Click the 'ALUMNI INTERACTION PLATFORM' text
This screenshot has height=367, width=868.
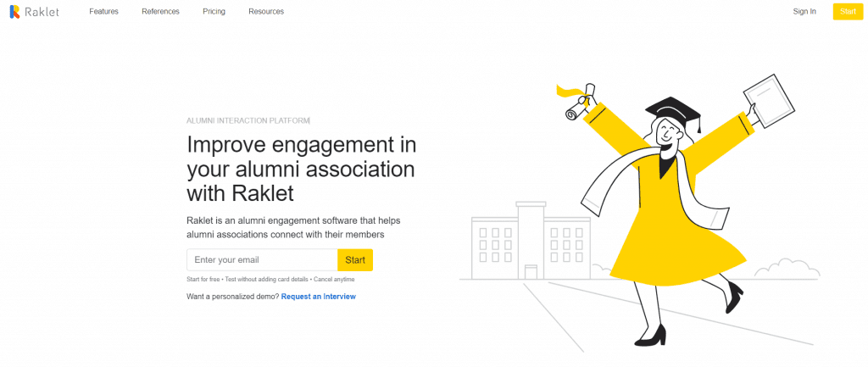[x=248, y=120]
